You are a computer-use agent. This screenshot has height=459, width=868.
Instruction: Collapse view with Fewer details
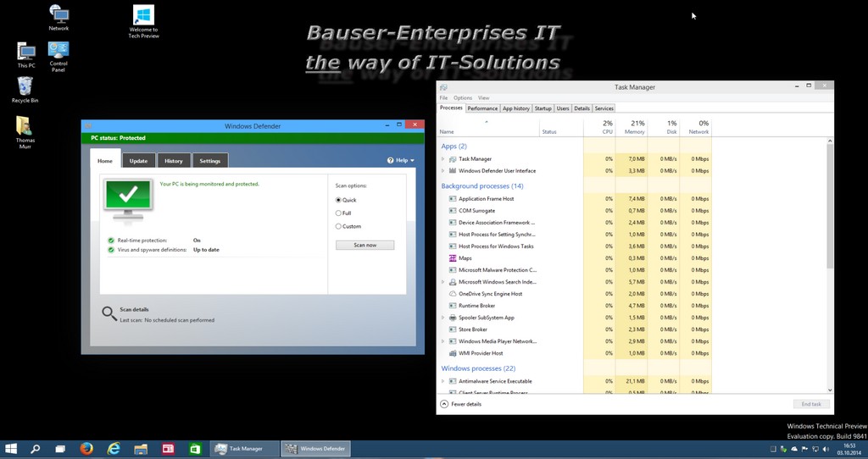click(461, 404)
